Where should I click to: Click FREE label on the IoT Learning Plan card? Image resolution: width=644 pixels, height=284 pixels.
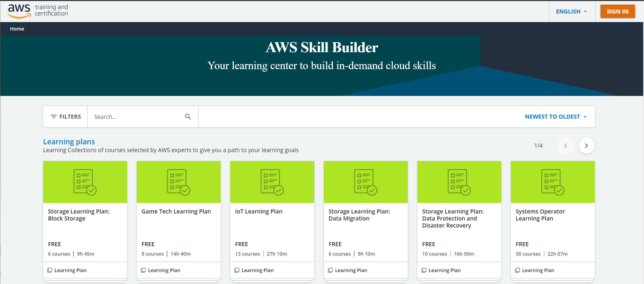241,244
